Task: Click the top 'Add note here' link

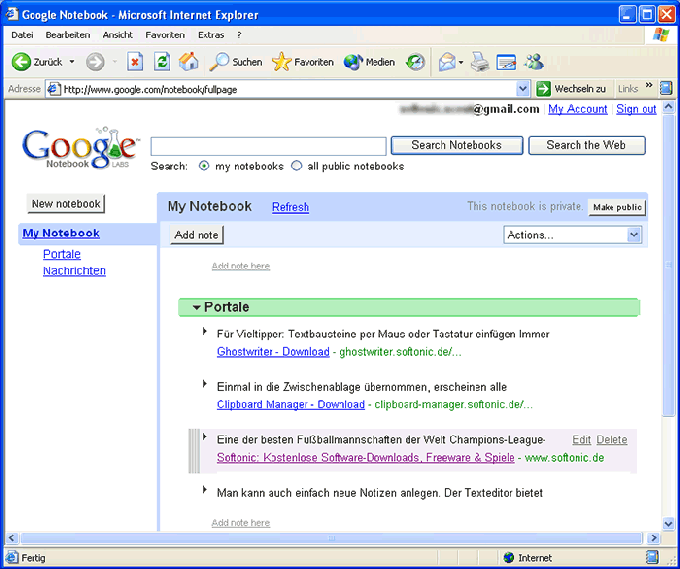Action: 241,266
